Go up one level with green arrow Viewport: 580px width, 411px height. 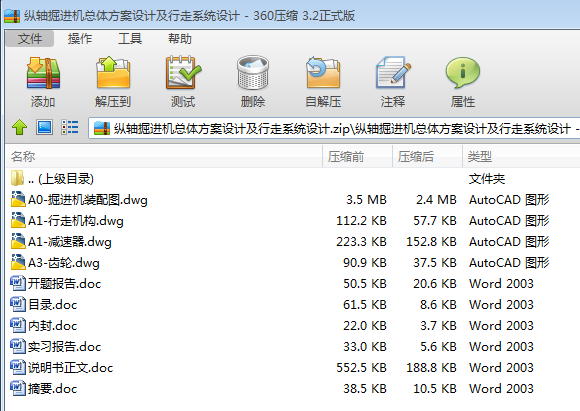click(20, 128)
